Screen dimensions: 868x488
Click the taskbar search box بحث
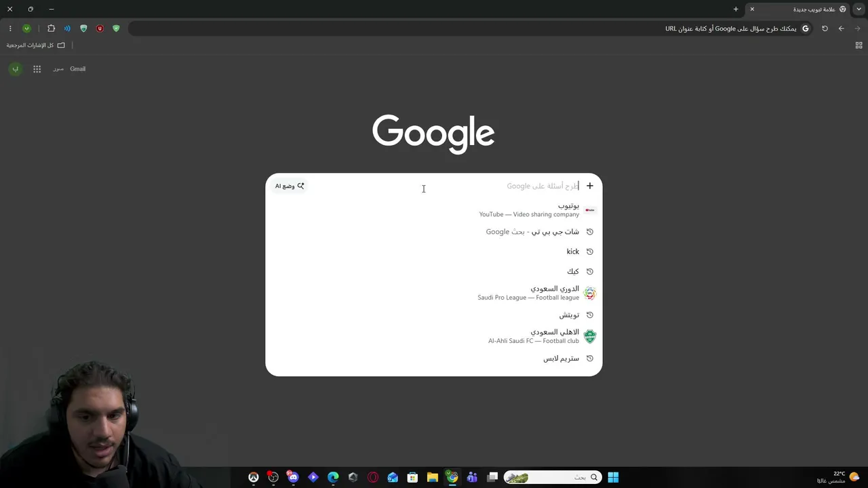(552, 477)
